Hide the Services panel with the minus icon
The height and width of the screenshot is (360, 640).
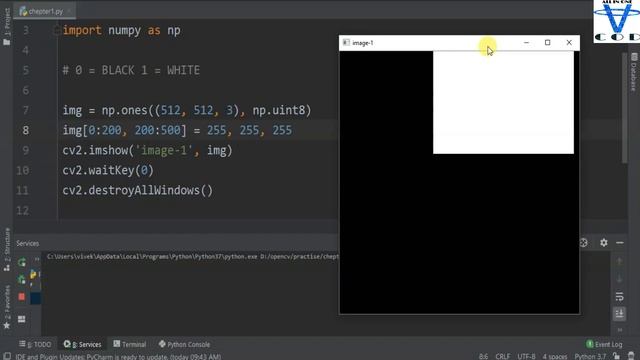[x=620, y=243]
